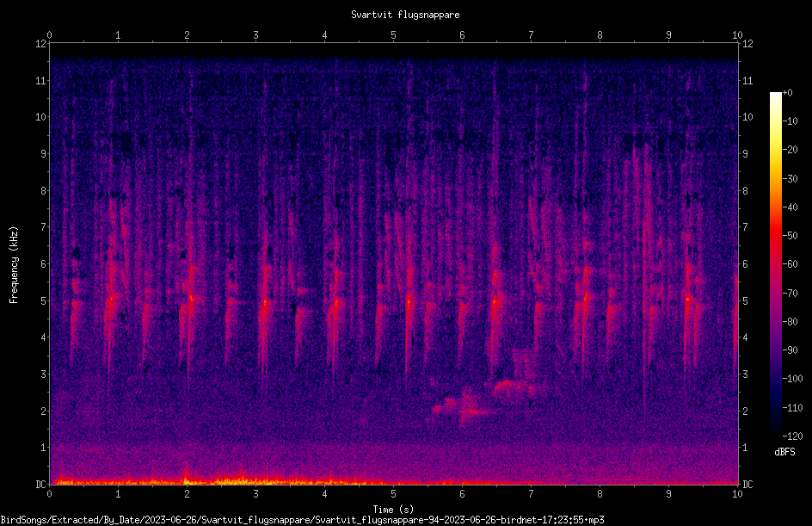Click '12' on the left frequency axis
The height and width of the screenshot is (526, 812).
[40, 44]
